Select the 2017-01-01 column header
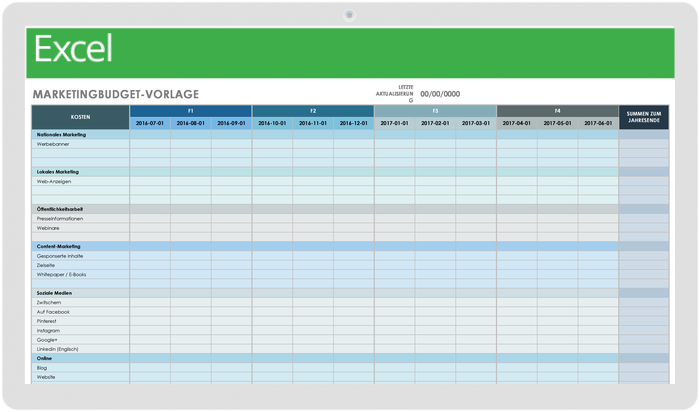The height and width of the screenshot is (412, 700). tap(395, 123)
